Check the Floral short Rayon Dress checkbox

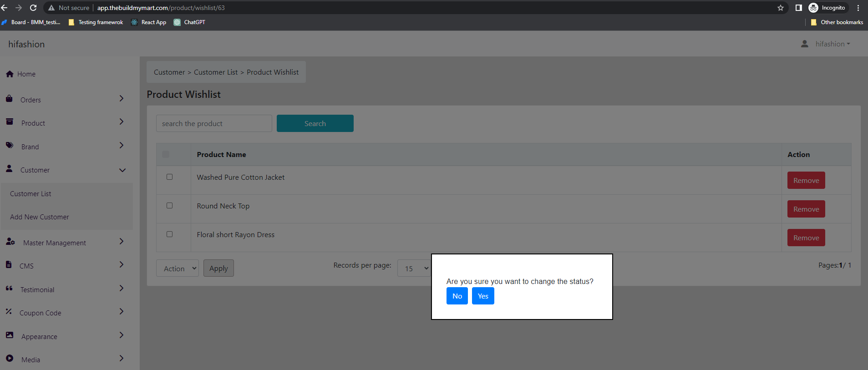[169, 234]
